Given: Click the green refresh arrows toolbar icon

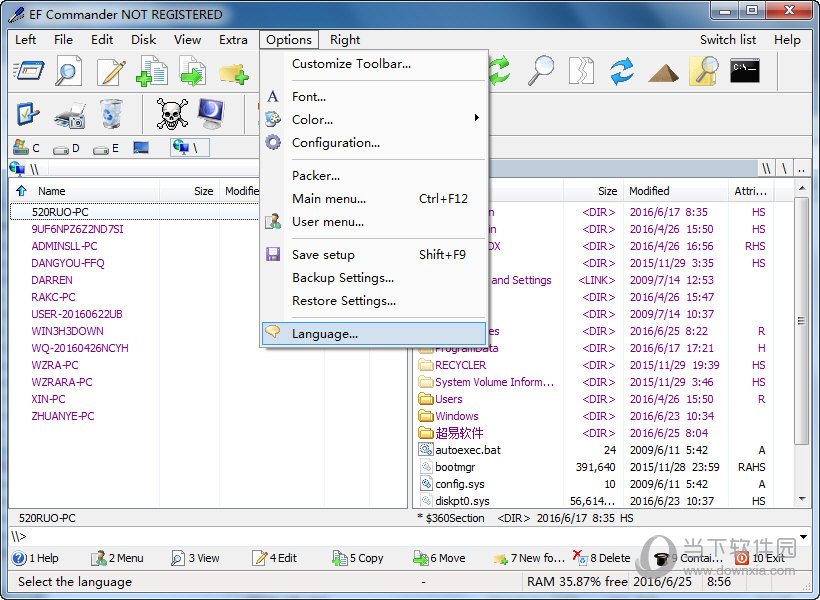Looking at the screenshot, I should pos(499,71).
